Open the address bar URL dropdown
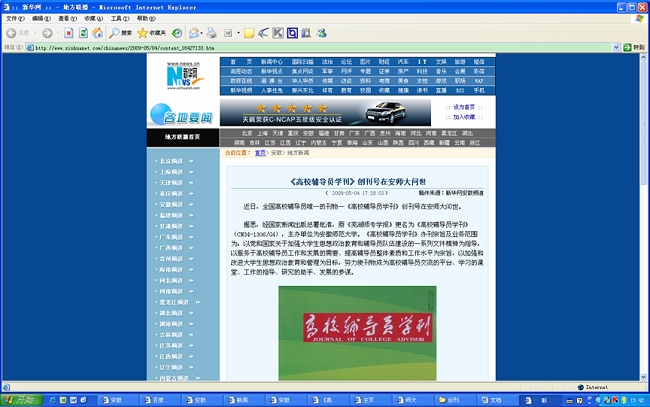650x407 pixels. pyautogui.click(x=616, y=47)
